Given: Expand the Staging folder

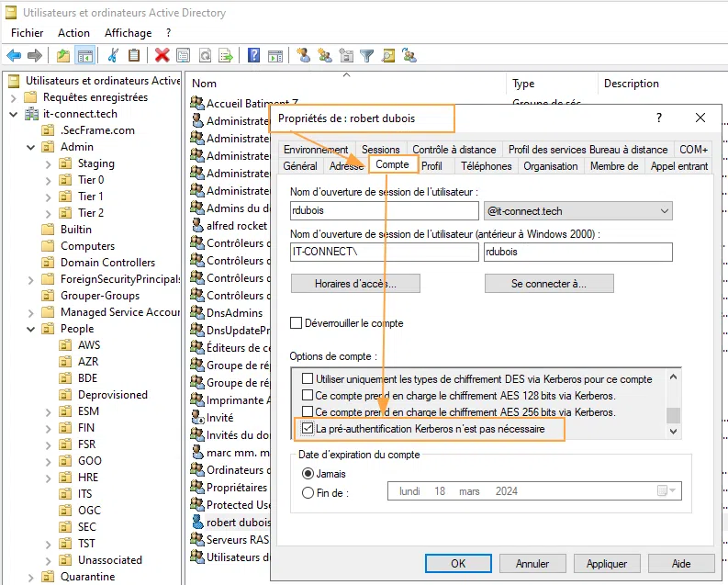Looking at the screenshot, I should (x=48, y=163).
